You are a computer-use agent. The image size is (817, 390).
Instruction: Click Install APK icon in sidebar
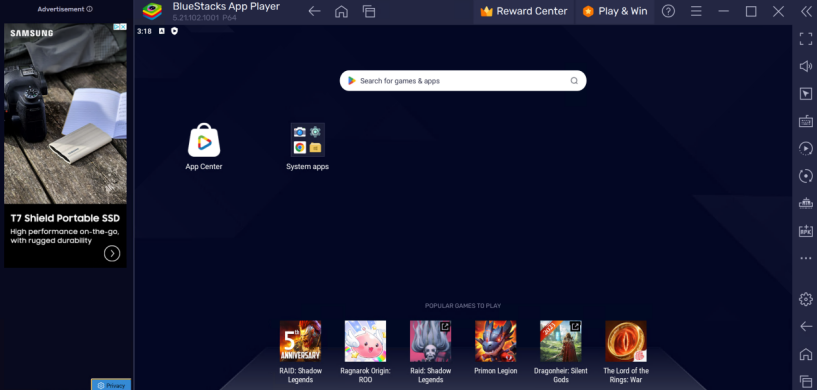click(806, 231)
